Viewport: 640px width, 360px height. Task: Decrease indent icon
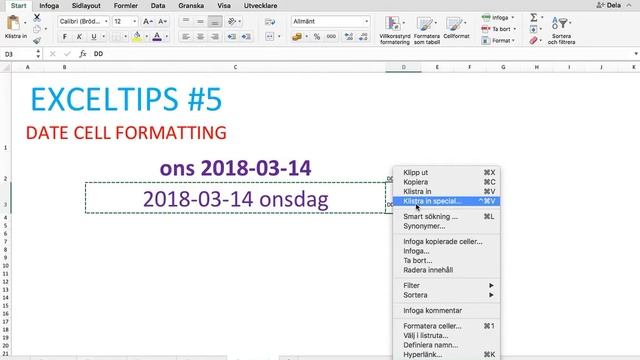(x=232, y=37)
